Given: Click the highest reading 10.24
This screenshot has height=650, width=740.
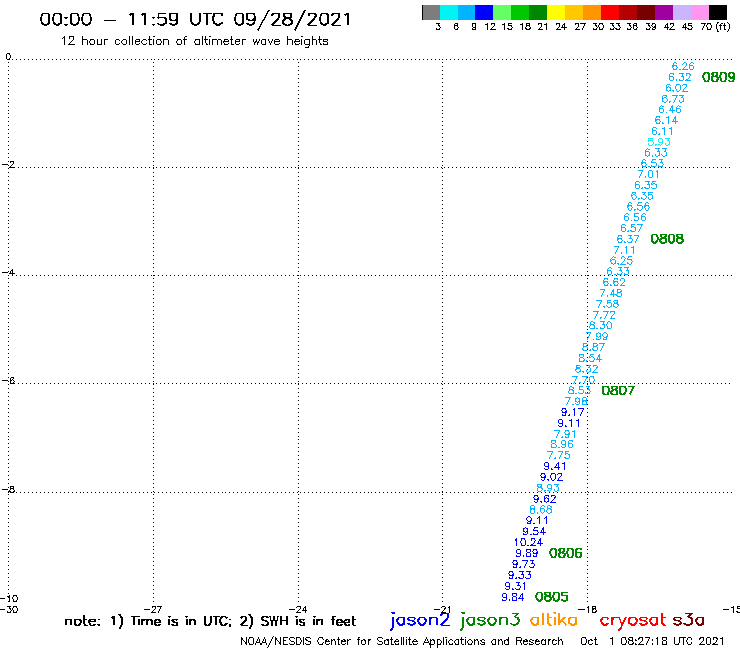Looking at the screenshot, I should pos(529,542).
